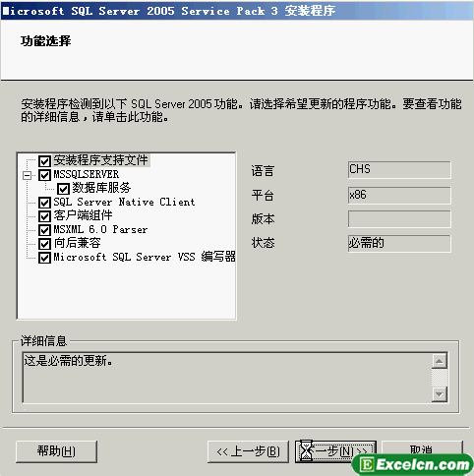Click the details scrollbar up arrow
The height and width of the screenshot is (476, 474).
click(x=440, y=361)
